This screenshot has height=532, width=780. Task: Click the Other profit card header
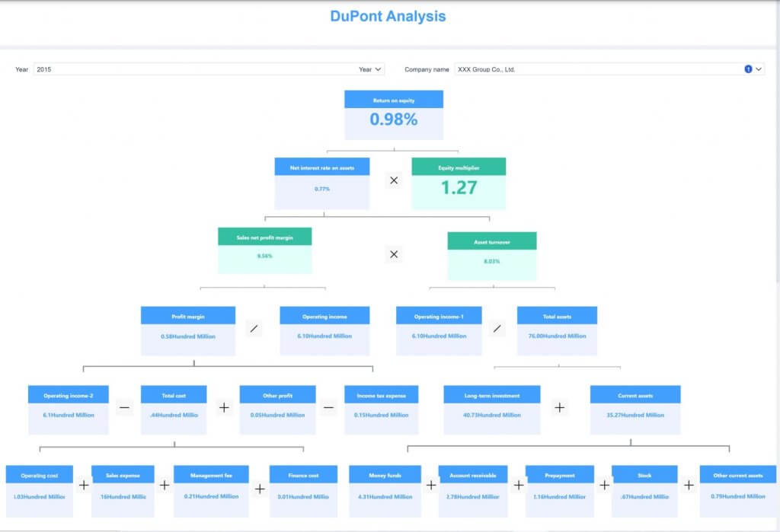tap(277, 395)
